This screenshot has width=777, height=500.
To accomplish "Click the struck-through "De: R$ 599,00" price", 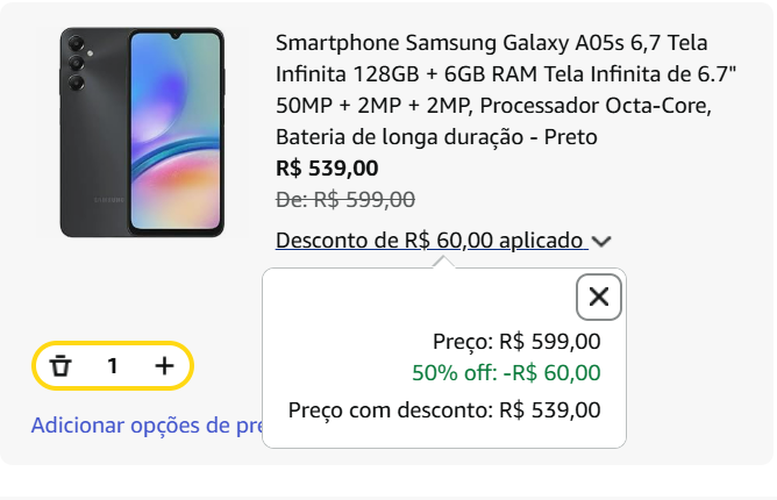I will [345, 200].
